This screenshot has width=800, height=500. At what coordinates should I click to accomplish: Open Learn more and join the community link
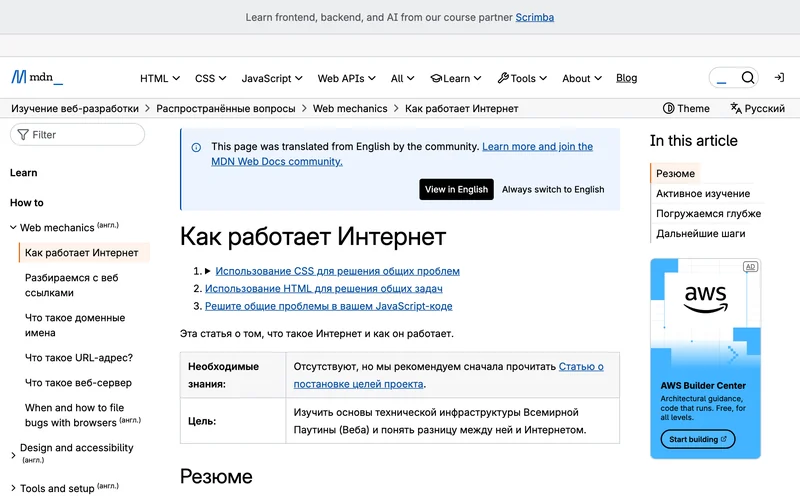(x=402, y=154)
